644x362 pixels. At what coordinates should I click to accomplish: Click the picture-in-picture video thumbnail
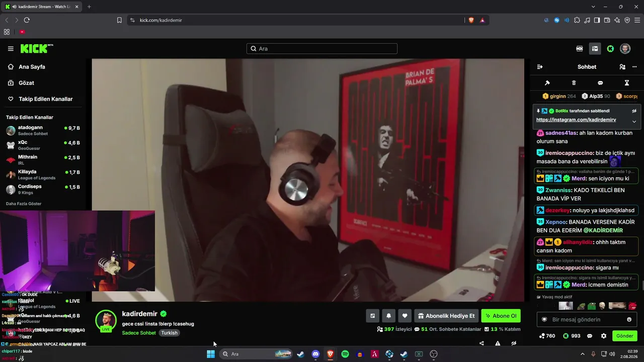77,251
